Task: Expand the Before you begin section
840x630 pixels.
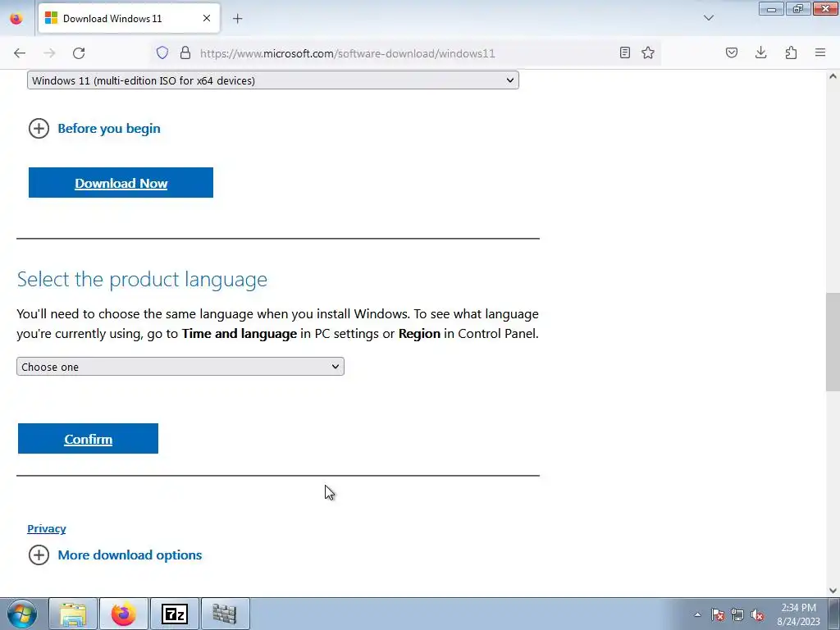Action: pos(94,129)
